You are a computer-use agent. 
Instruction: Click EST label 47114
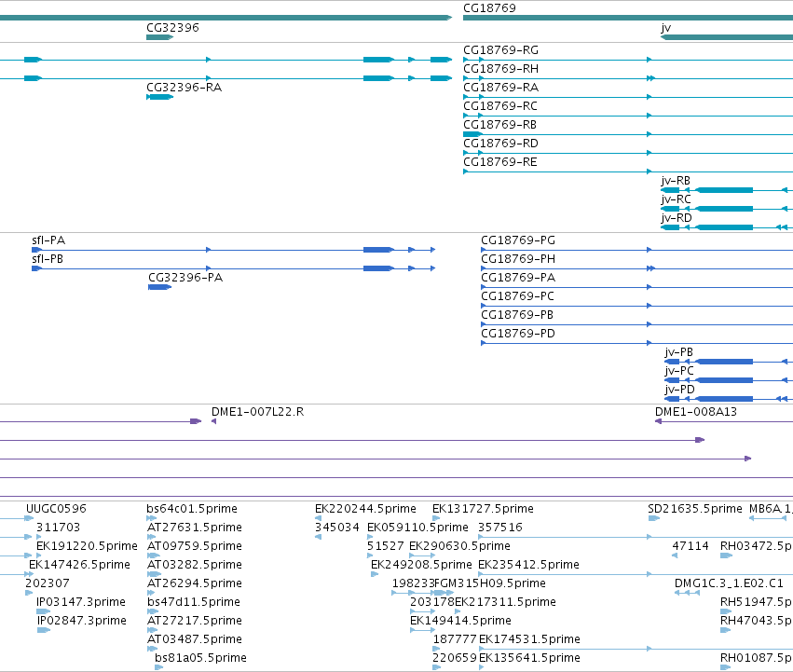pyautogui.click(x=690, y=546)
